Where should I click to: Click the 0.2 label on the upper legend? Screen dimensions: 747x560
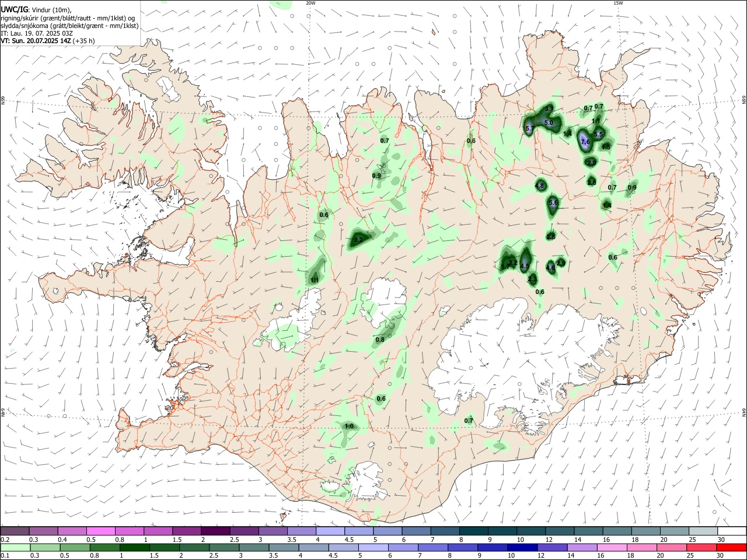pos(4,540)
